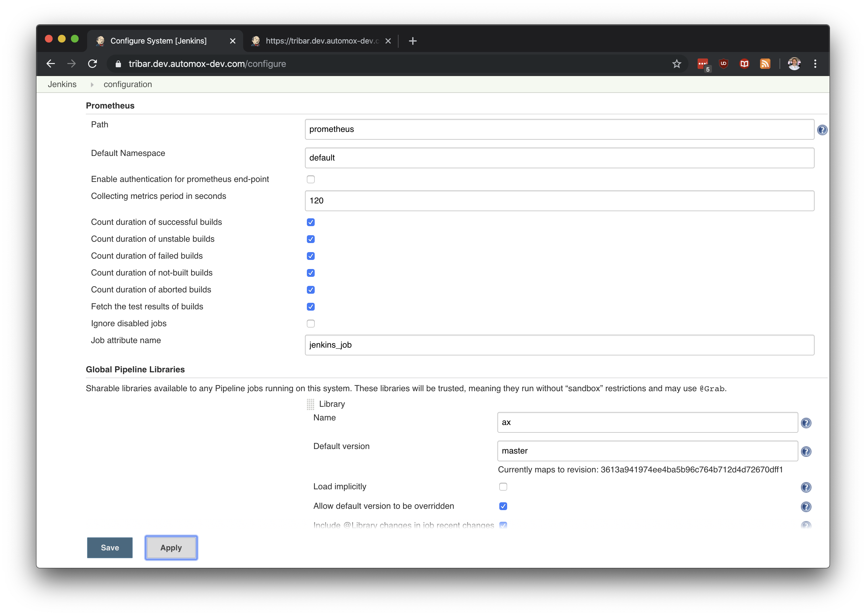Uncheck Count duration of failed builds
Viewport: 866px width, 616px height.
pyautogui.click(x=311, y=256)
